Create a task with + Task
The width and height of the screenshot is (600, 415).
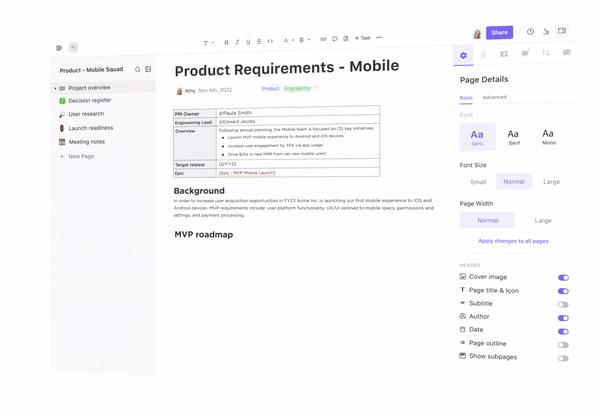click(363, 38)
